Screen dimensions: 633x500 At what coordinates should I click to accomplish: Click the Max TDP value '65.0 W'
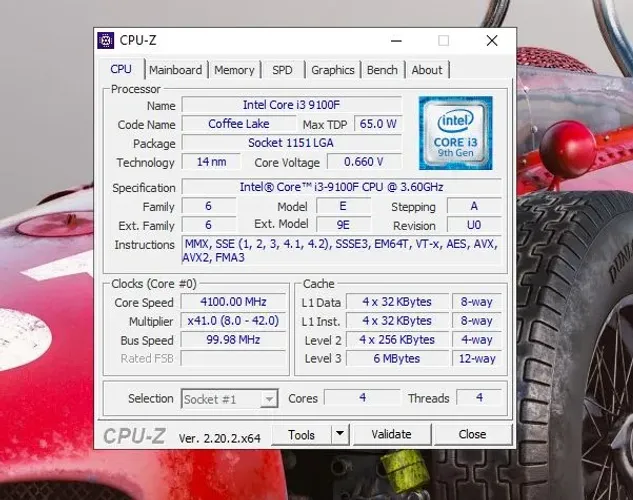click(378, 123)
